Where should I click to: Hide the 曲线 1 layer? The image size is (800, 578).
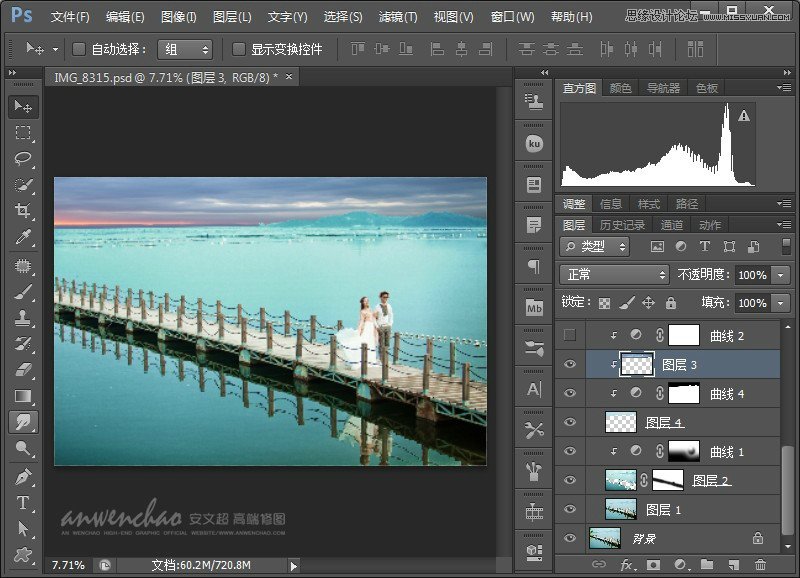570,451
